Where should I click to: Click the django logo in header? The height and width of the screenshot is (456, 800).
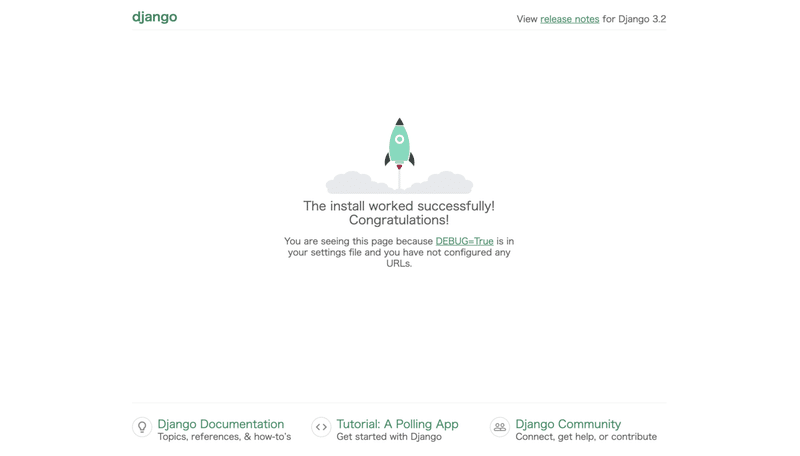155,17
